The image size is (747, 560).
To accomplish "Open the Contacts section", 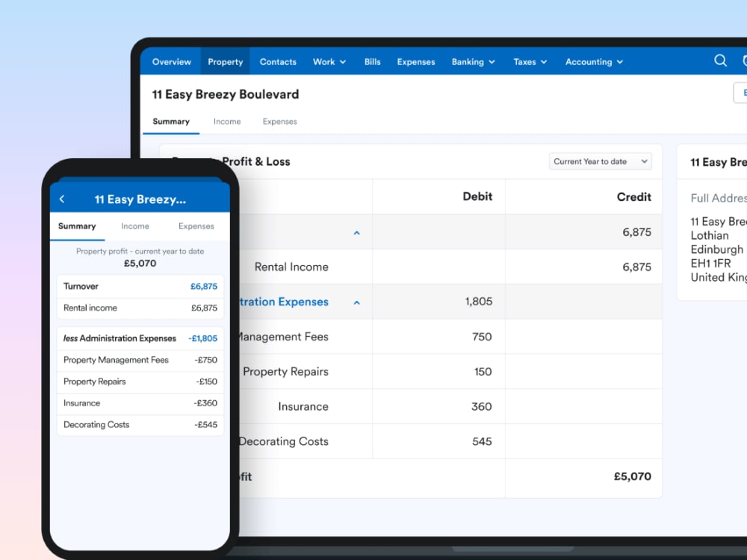I will pos(278,61).
